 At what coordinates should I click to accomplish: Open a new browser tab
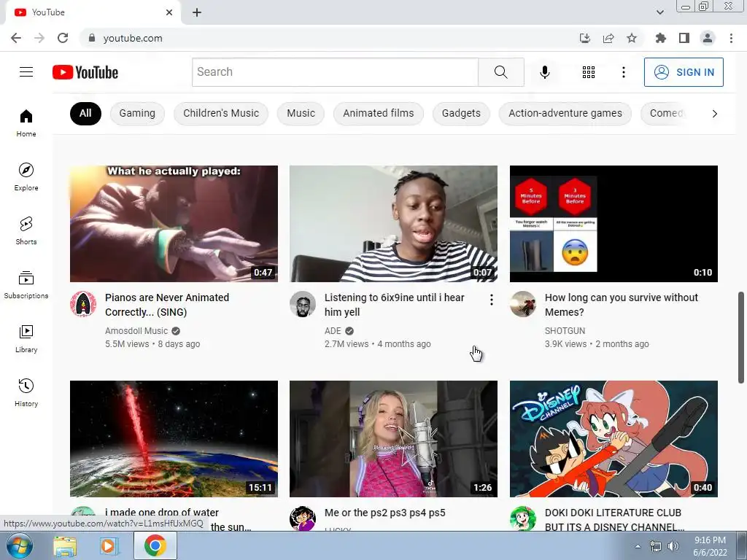tap(197, 12)
